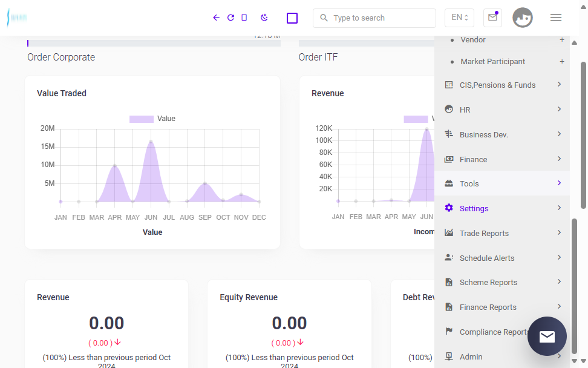
Task: Click the Admin monitor icon
Action: click(x=448, y=356)
